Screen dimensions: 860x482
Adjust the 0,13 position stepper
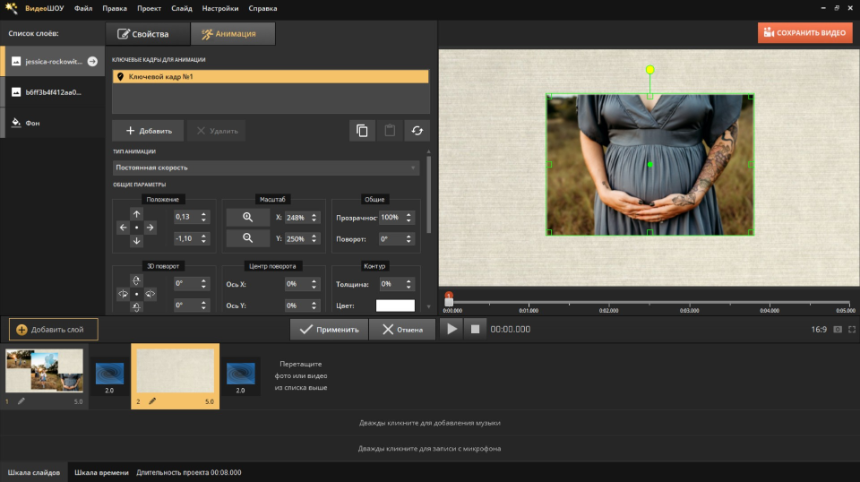coord(203,217)
